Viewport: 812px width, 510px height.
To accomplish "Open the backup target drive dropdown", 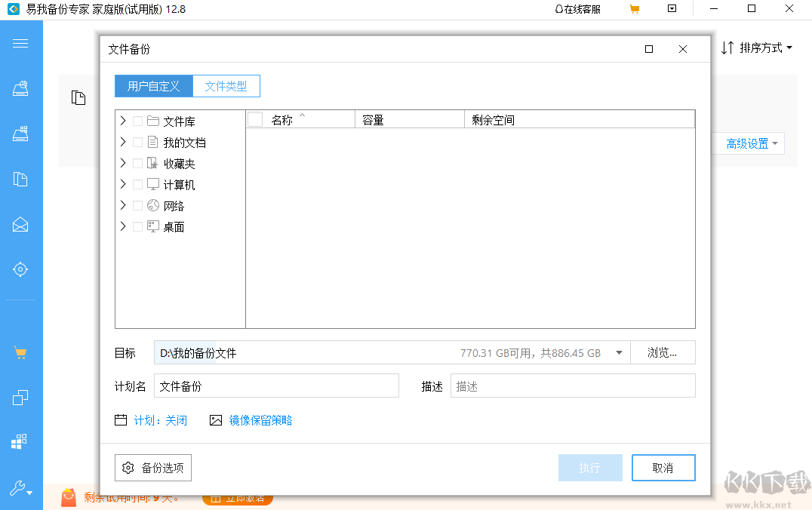I will [x=617, y=352].
